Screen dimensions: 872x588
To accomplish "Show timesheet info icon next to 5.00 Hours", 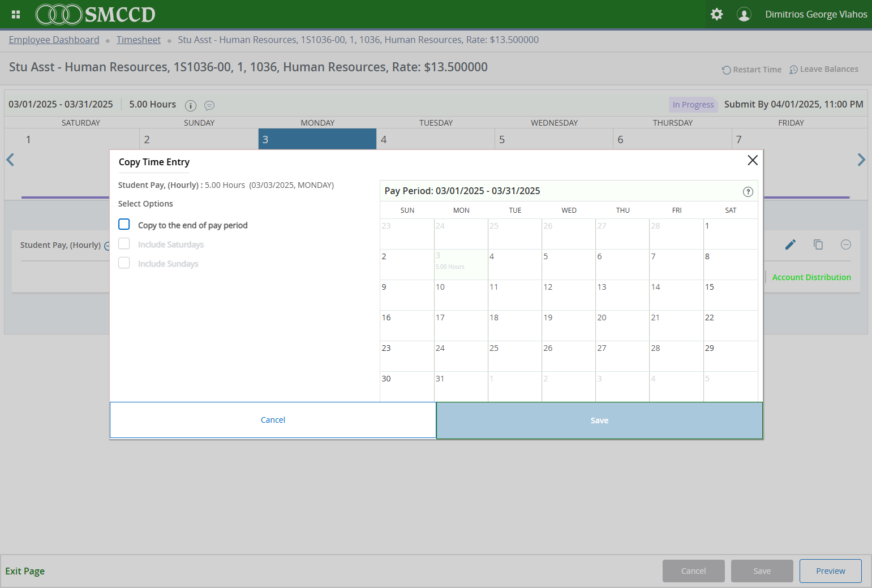I will tap(191, 106).
